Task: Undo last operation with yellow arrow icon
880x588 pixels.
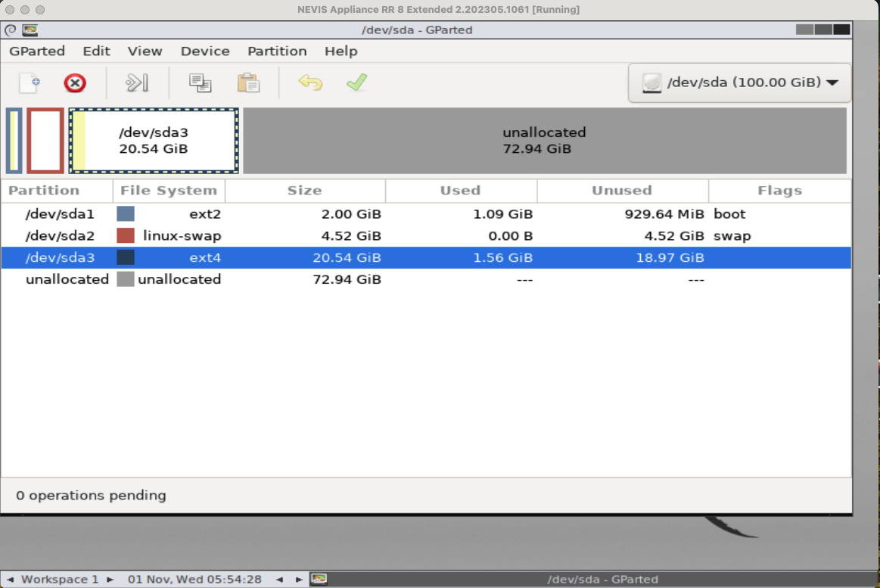Action: 310,82
